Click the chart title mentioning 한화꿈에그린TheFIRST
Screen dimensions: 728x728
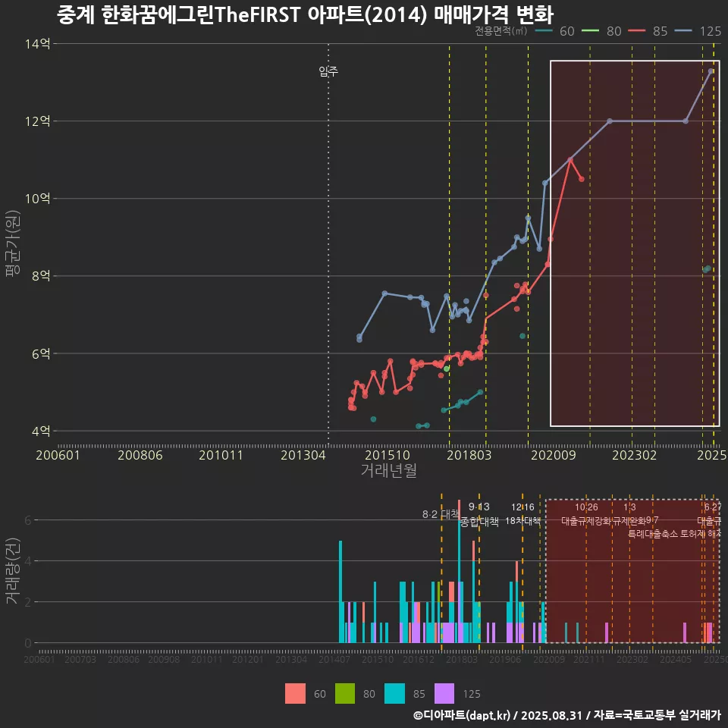point(305,15)
